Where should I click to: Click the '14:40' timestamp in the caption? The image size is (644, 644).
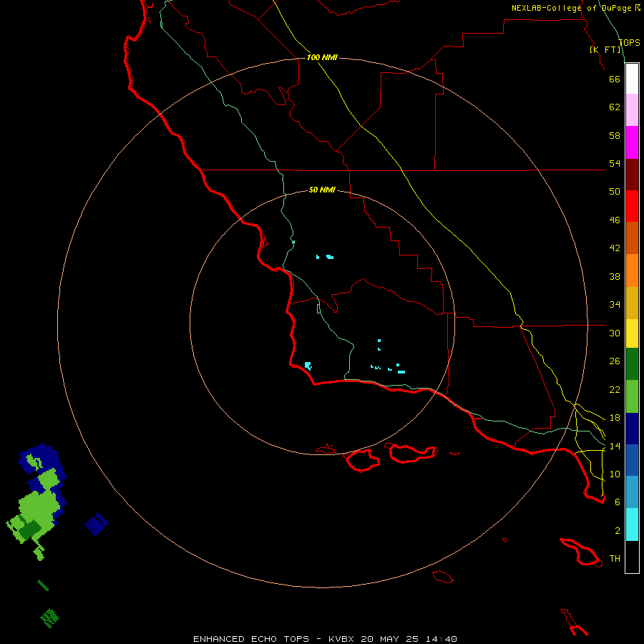[x=441, y=639]
